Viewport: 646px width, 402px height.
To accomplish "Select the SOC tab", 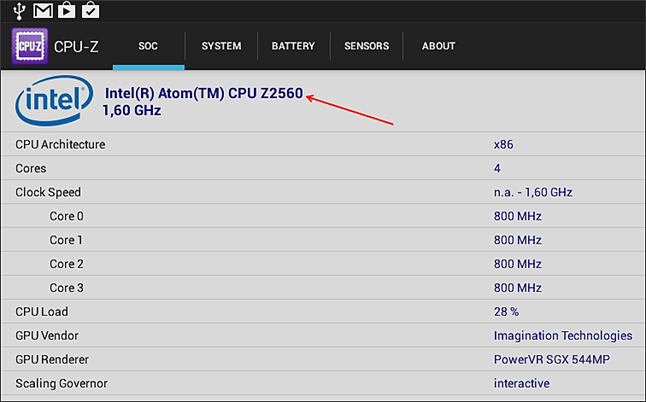I will 148,46.
